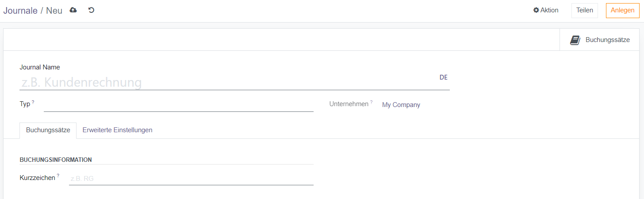Click the Buchungsinformation section heading
The image size is (644, 199).
pyautogui.click(x=56, y=160)
